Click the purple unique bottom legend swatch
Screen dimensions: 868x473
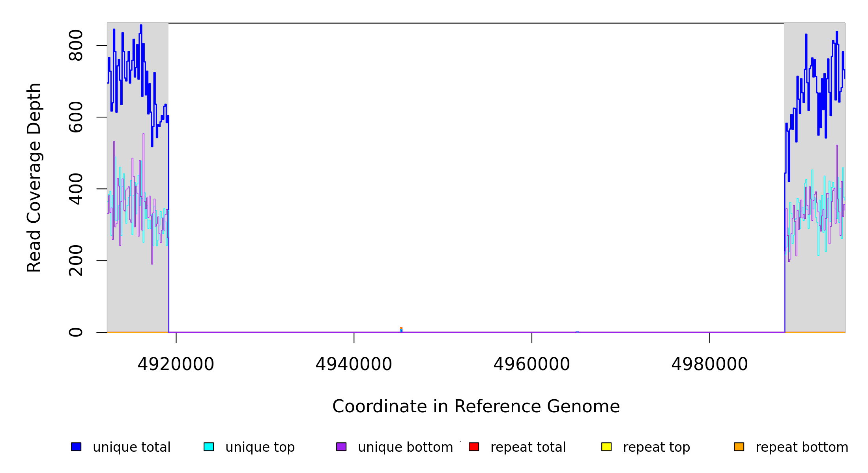click(341, 447)
